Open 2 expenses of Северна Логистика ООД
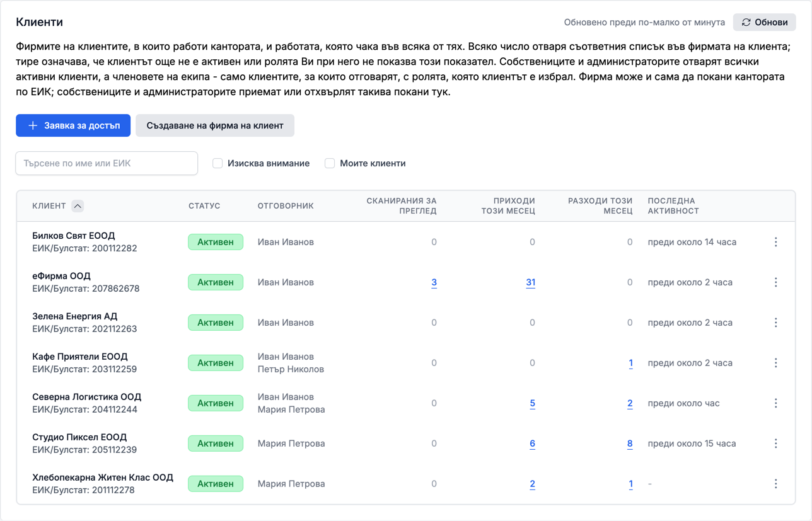The height and width of the screenshot is (521, 812). pyautogui.click(x=630, y=403)
